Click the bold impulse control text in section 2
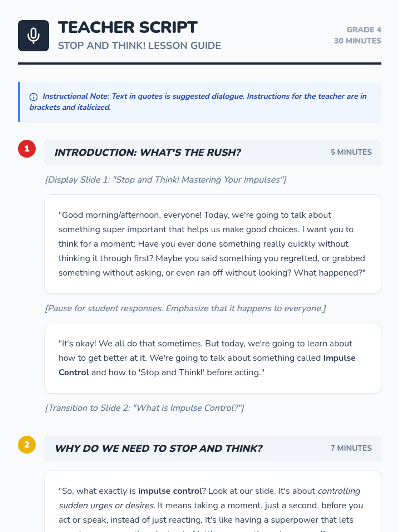The image size is (399, 532). (170, 491)
